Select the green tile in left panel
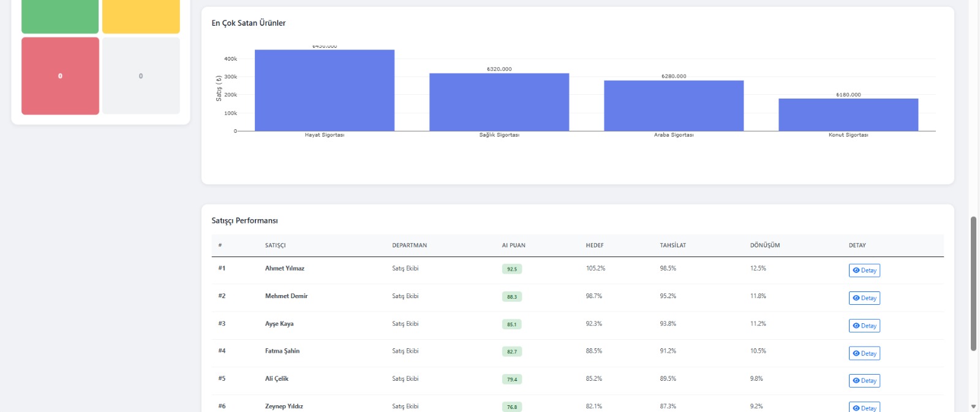The height and width of the screenshot is (412, 980). point(60,16)
